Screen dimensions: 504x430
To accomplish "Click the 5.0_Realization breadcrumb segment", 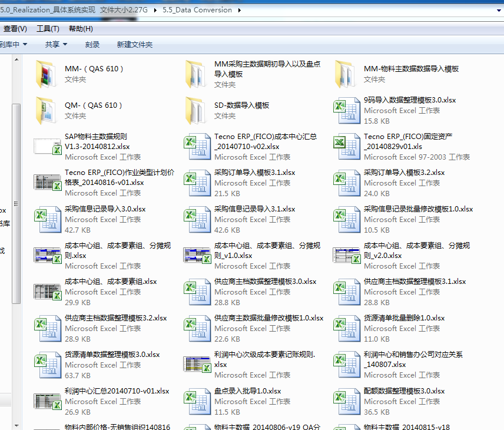I will (x=74, y=10).
